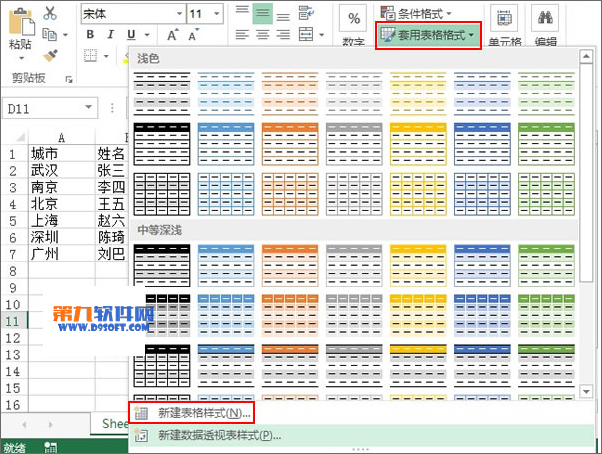Select cell containing 张三

(111, 170)
